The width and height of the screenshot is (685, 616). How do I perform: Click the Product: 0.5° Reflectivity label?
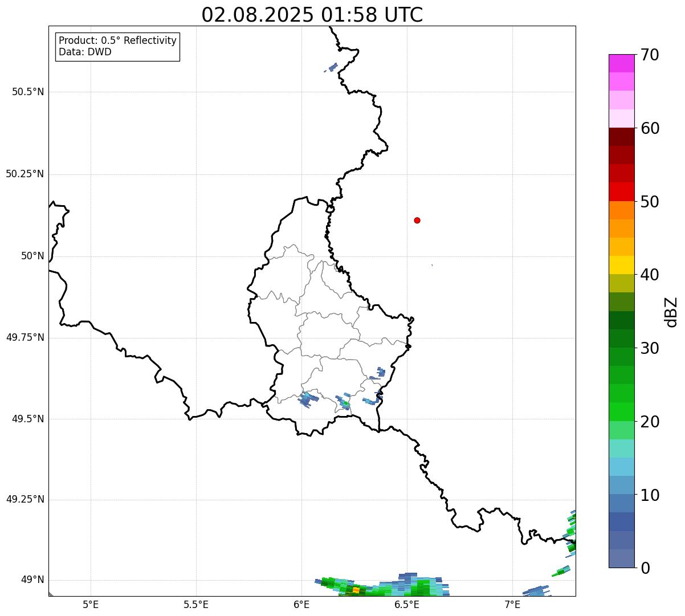[118, 41]
